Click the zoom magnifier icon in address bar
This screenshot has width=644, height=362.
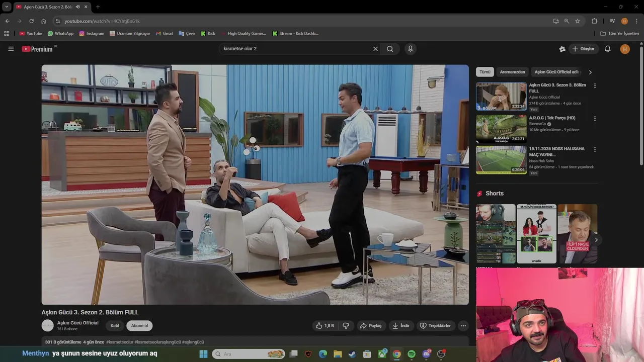coord(567,21)
